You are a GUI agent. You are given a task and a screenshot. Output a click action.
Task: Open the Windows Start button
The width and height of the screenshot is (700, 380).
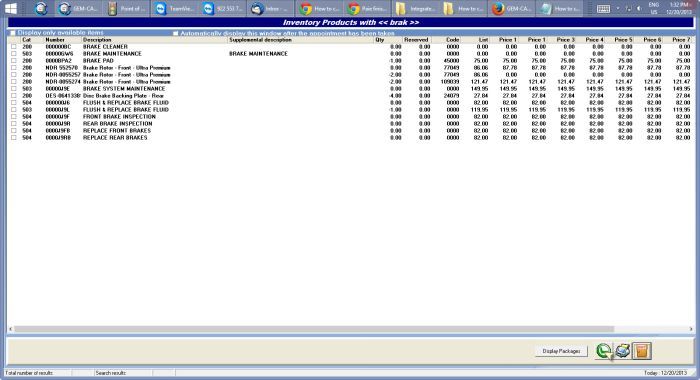click(x=10, y=8)
